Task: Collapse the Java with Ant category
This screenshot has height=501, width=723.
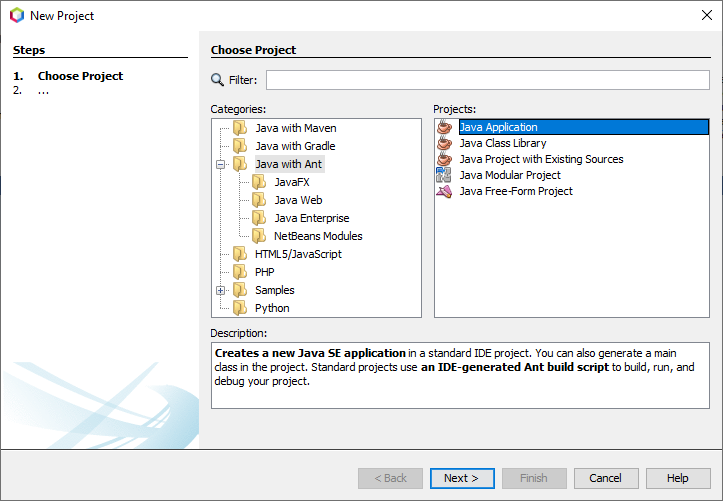Action: click(x=221, y=164)
